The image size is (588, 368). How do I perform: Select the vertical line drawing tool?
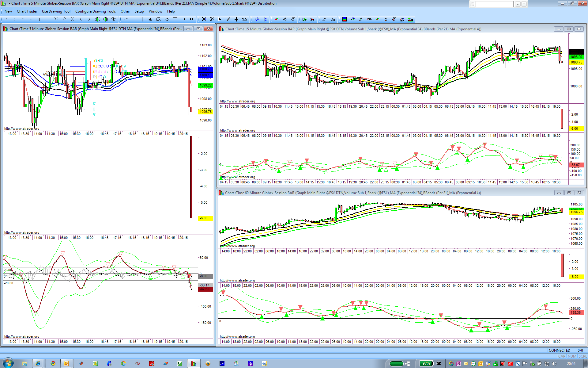point(142,19)
